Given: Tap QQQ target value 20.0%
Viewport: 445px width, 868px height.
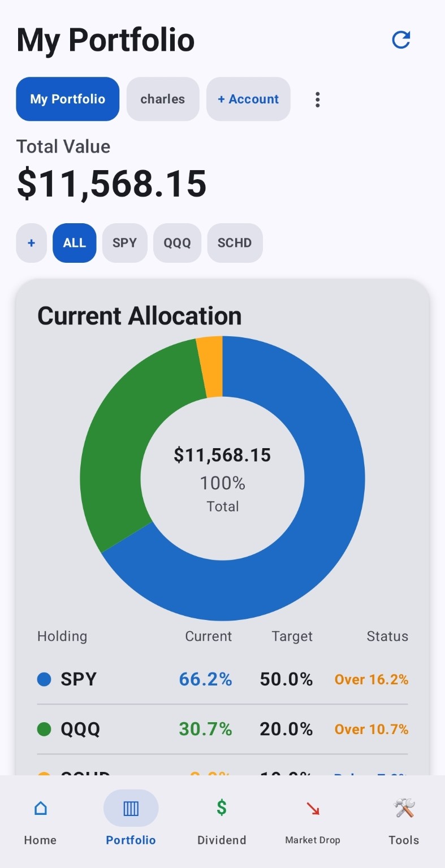Looking at the screenshot, I should (x=286, y=730).
